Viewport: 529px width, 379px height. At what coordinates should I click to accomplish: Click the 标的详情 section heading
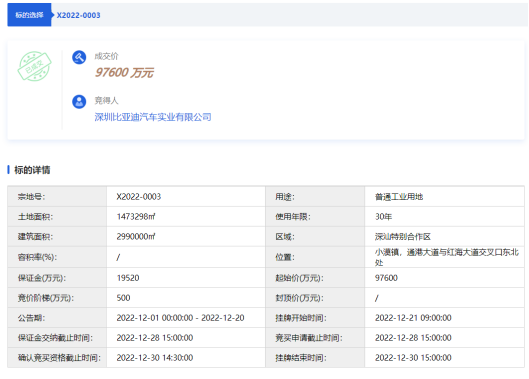click(32, 170)
